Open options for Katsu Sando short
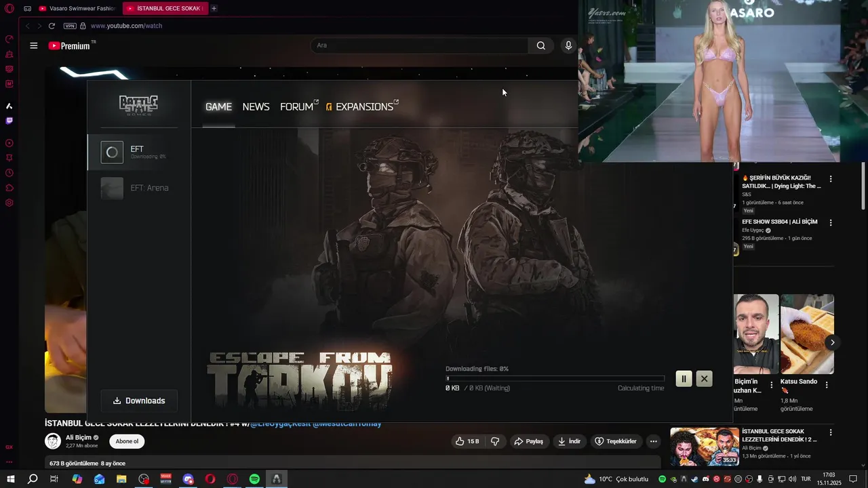 point(827,384)
